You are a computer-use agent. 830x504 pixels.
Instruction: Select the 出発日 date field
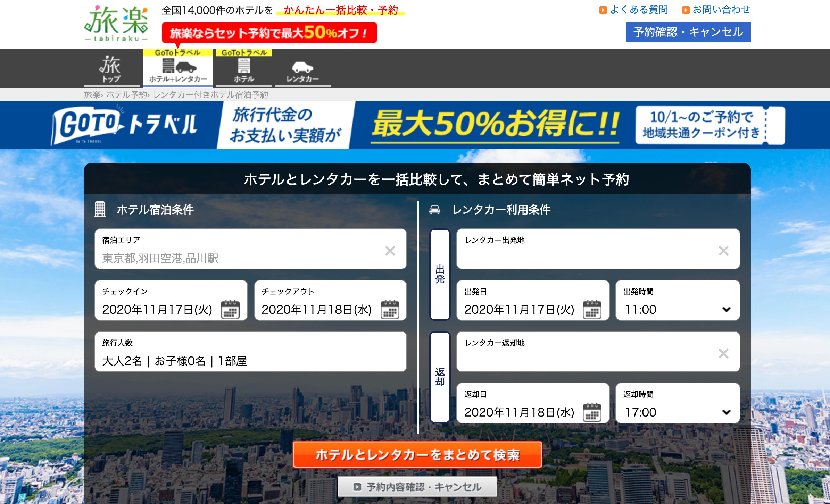tap(533, 300)
